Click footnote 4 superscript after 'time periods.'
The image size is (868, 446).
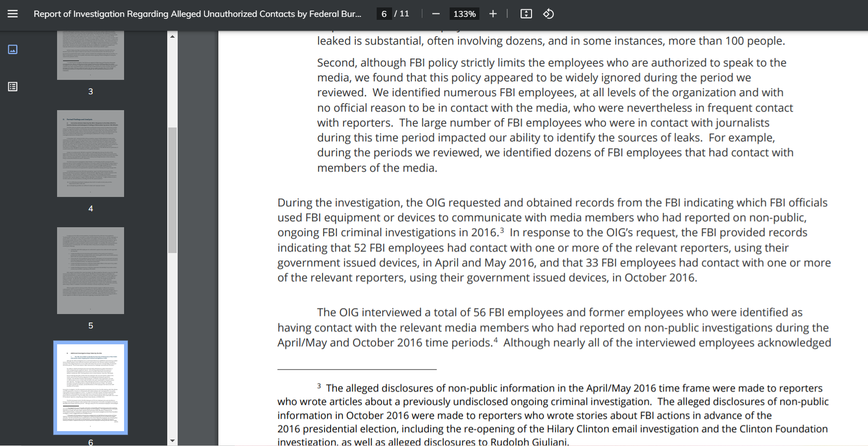pyautogui.click(x=495, y=340)
